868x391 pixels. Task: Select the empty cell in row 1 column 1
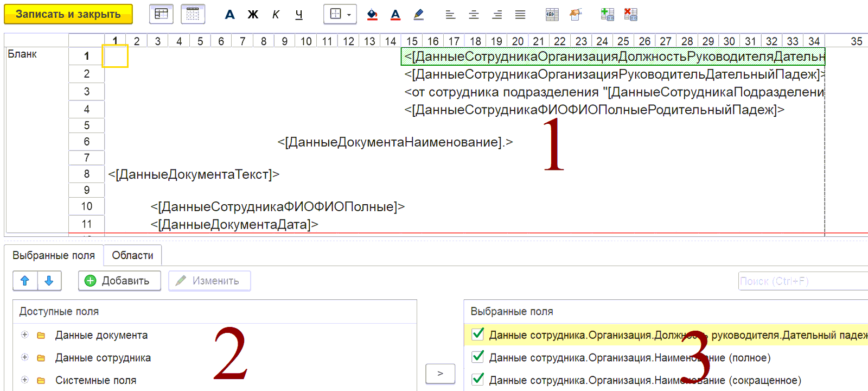coord(115,56)
